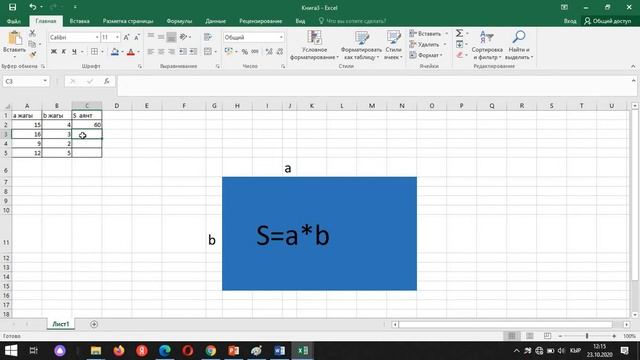
Task: Open the Calibri font name dropdown
Action: 97,37
